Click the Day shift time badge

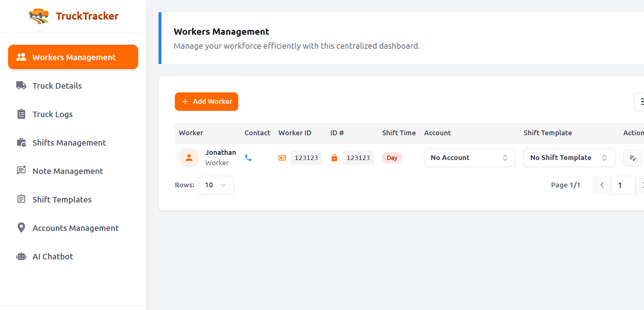point(392,158)
